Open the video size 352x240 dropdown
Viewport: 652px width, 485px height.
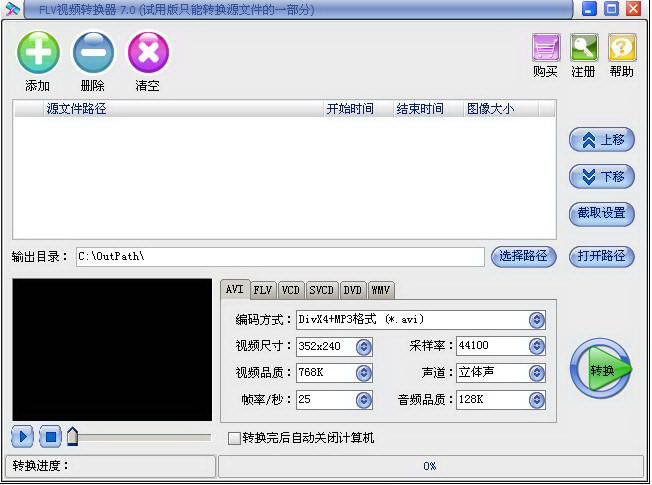[x=364, y=347]
